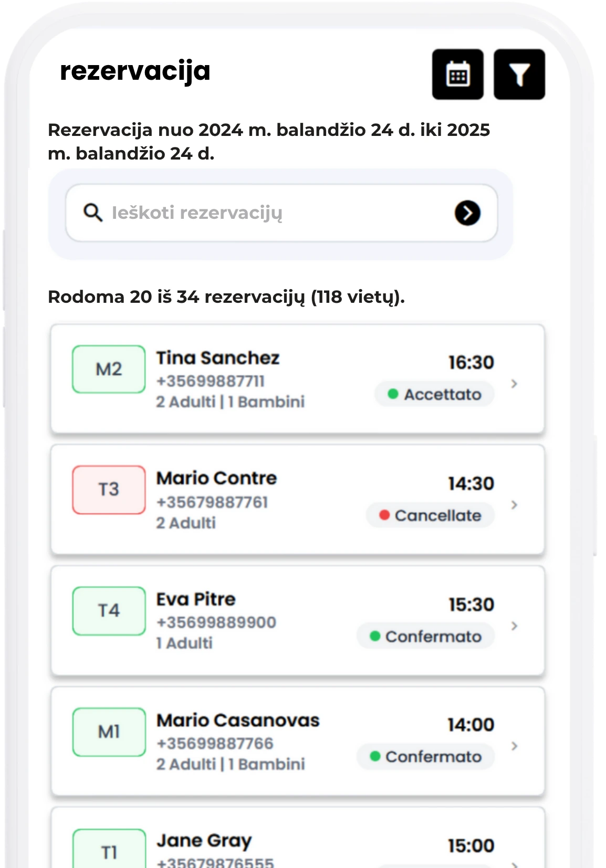The width and height of the screenshot is (606, 868).
Task: Focus the Ieškoti rezervaciją search field
Action: tap(281, 213)
